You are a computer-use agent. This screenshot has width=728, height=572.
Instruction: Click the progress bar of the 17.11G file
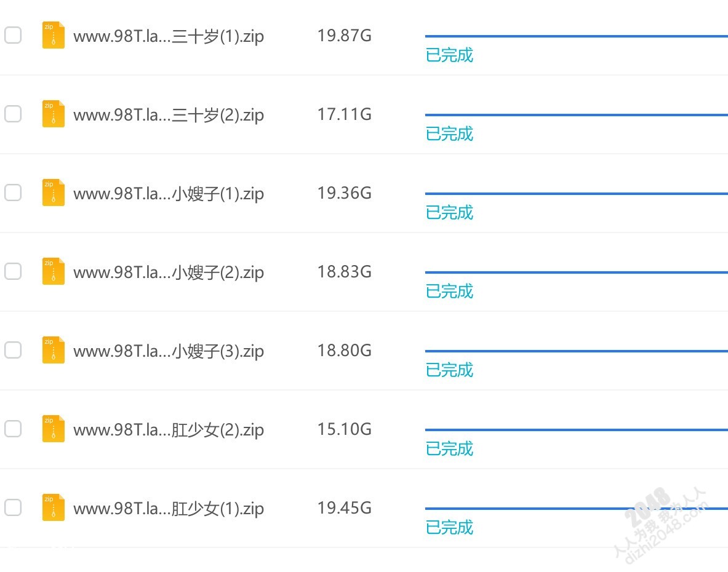[x=576, y=114]
